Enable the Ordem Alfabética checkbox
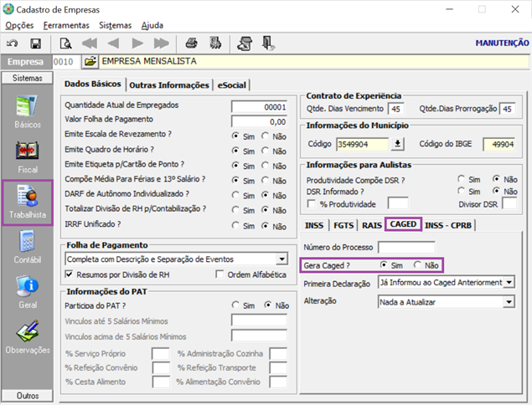This screenshot has width=532, height=405. [220, 274]
